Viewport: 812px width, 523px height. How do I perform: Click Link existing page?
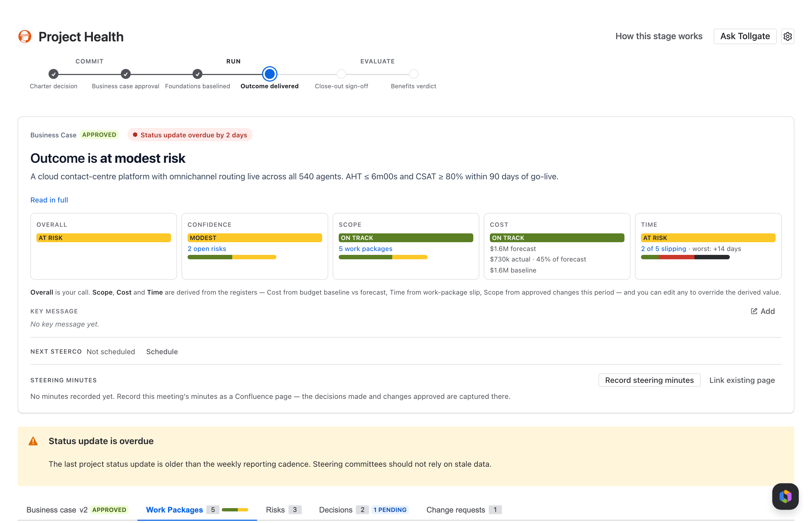point(742,380)
